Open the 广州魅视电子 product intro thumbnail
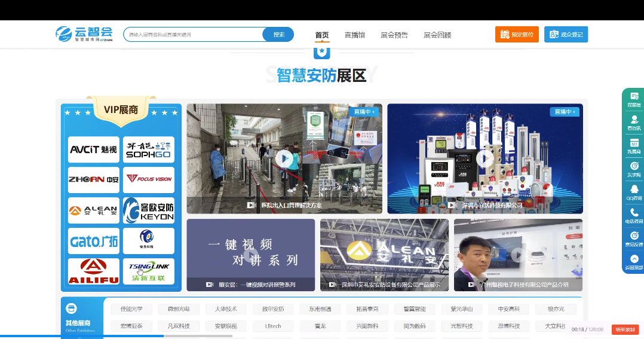 coord(519,255)
